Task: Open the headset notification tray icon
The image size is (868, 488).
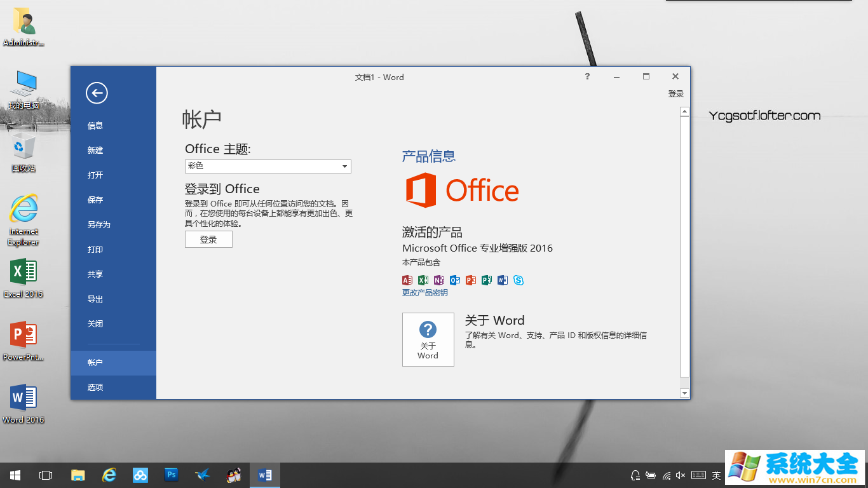Action: tap(635, 475)
